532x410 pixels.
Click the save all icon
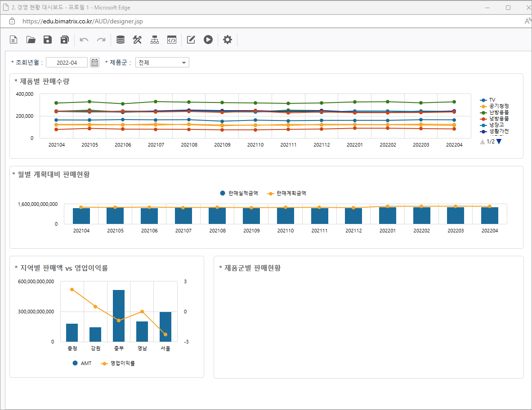(x=64, y=40)
